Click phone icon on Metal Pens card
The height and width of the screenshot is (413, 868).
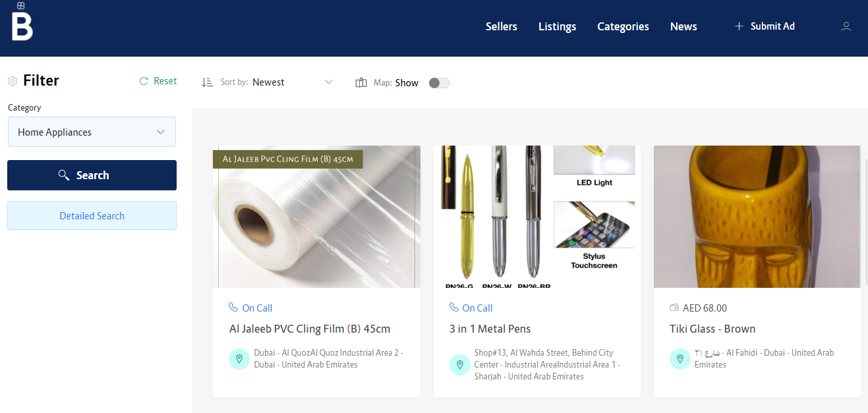(453, 308)
